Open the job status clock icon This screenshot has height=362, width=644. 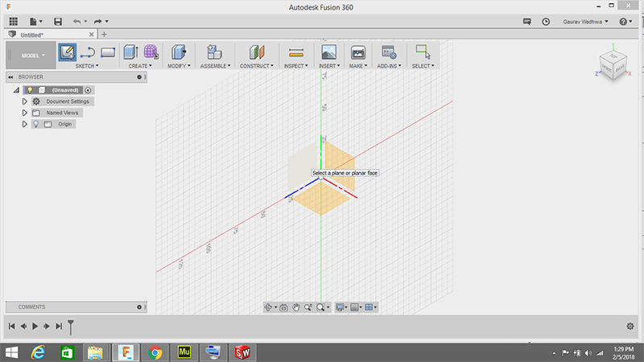(x=546, y=22)
